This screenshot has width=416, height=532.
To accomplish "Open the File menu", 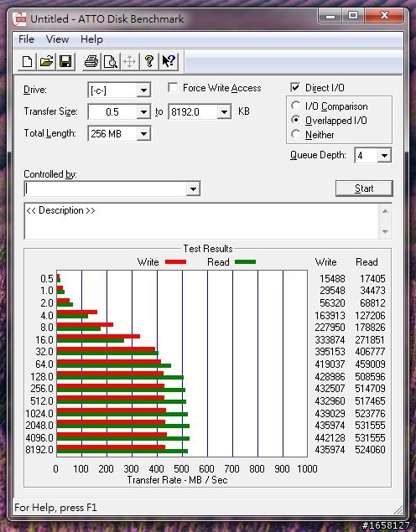I will click(x=26, y=39).
